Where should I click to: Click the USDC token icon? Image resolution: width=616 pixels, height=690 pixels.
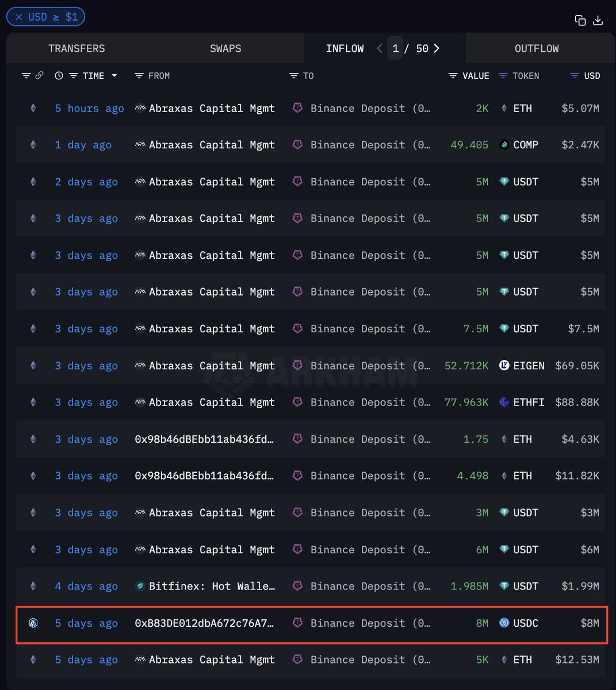coord(504,623)
